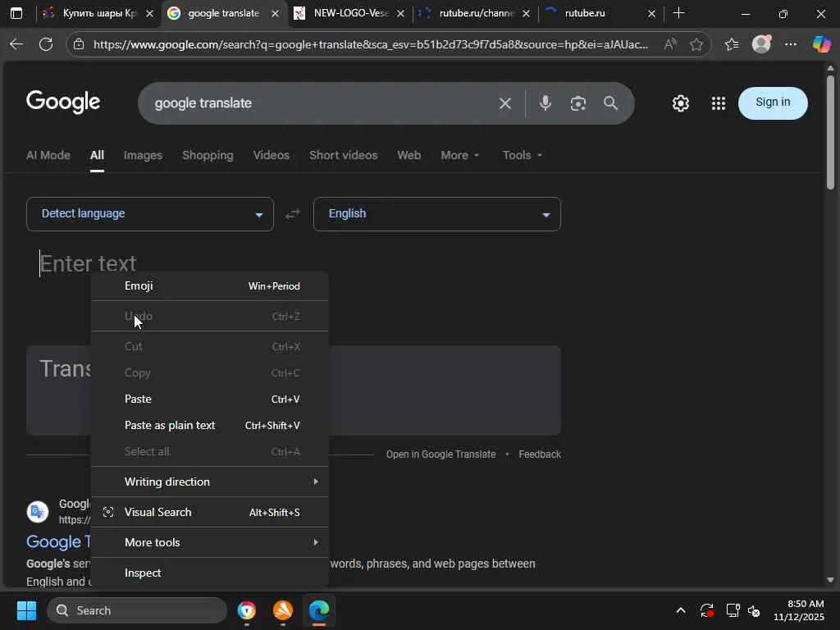
Task: Open the Short videos results tab
Action: 344,155
